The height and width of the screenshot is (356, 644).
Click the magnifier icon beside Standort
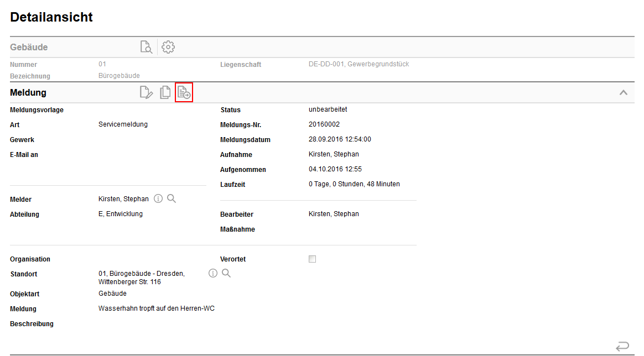coord(226,273)
